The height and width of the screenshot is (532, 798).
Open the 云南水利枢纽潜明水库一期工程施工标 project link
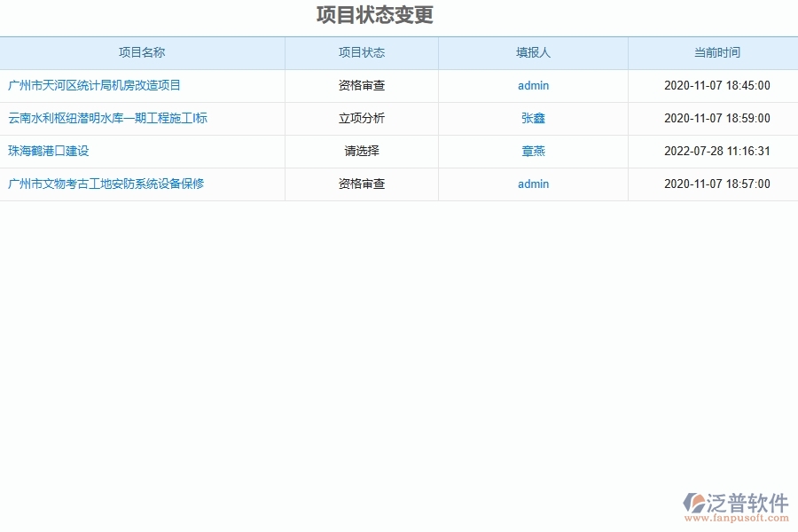[106, 118]
